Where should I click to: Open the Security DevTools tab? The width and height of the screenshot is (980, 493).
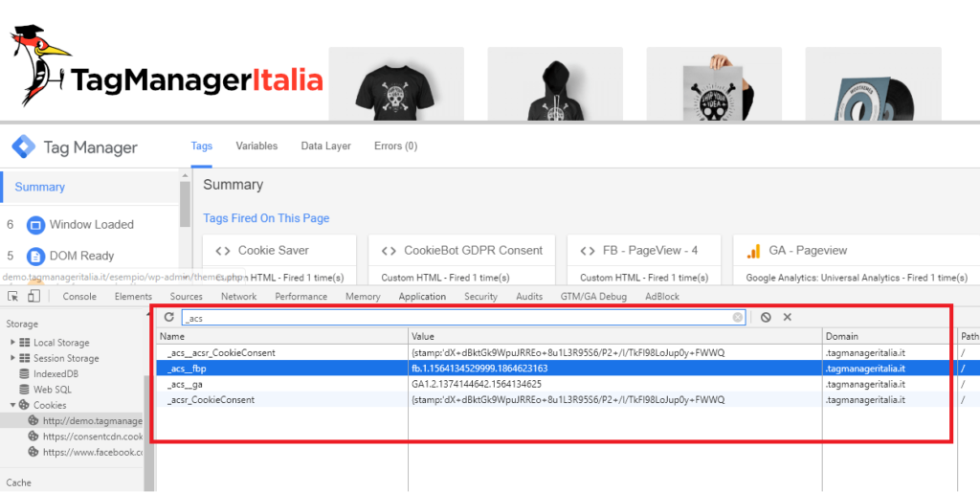point(480,296)
